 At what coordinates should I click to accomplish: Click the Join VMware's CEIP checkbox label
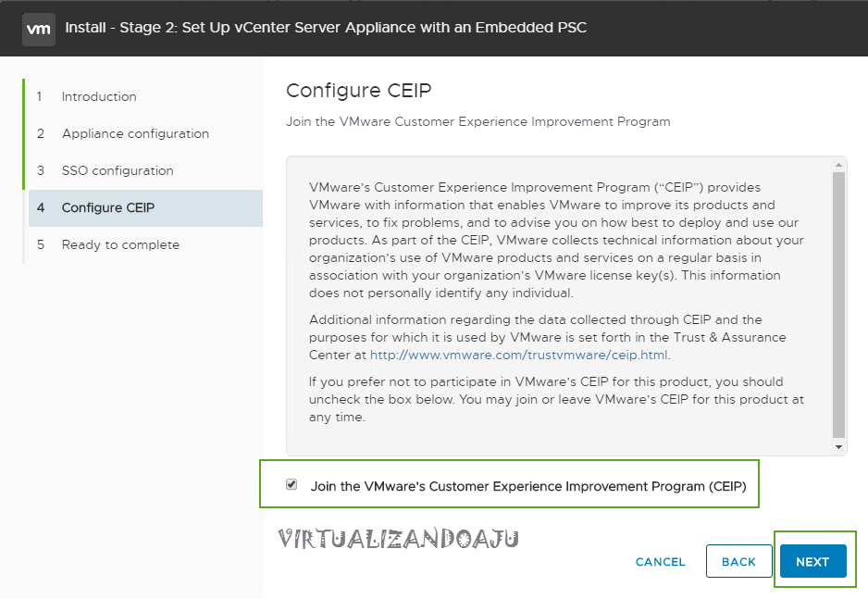click(x=527, y=485)
